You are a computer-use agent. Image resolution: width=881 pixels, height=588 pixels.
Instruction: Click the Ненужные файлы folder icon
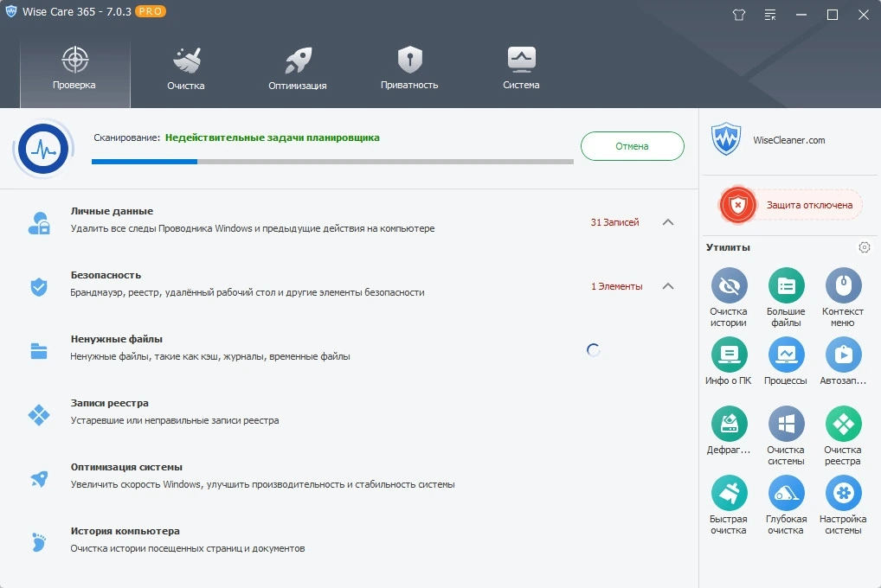point(39,351)
